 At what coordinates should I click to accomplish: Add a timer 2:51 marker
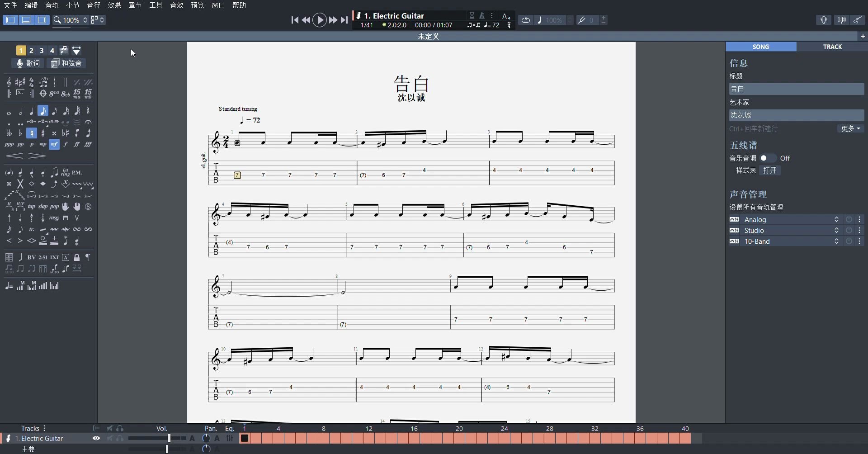[x=43, y=257]
